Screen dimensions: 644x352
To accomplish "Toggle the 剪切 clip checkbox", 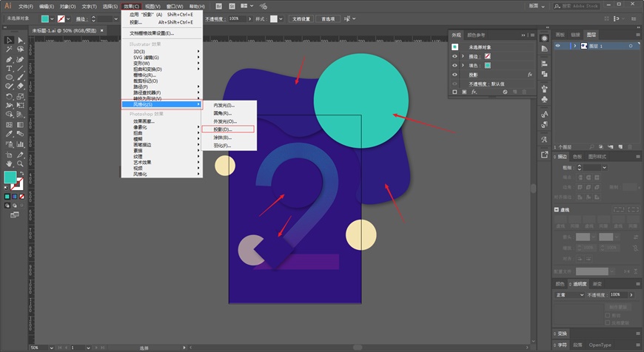I will [x=608, y=315].
